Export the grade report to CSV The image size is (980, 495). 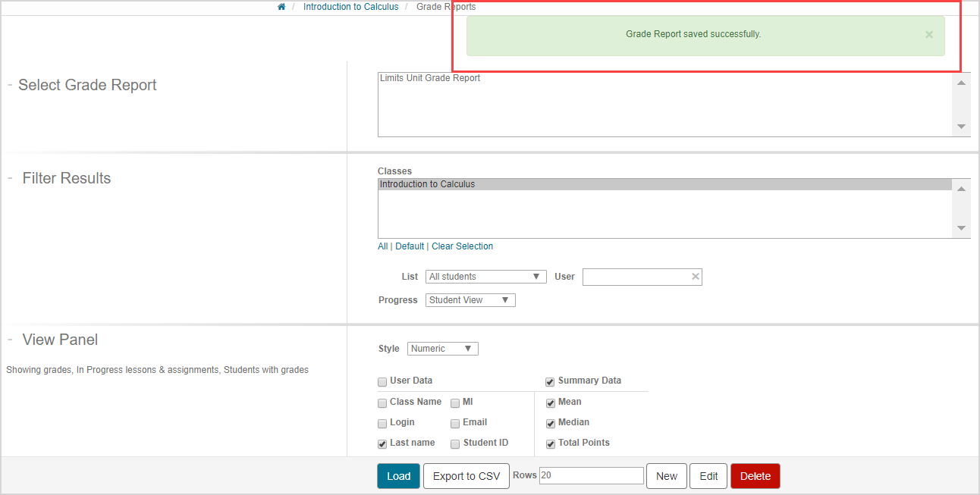(x=466, y=475)
